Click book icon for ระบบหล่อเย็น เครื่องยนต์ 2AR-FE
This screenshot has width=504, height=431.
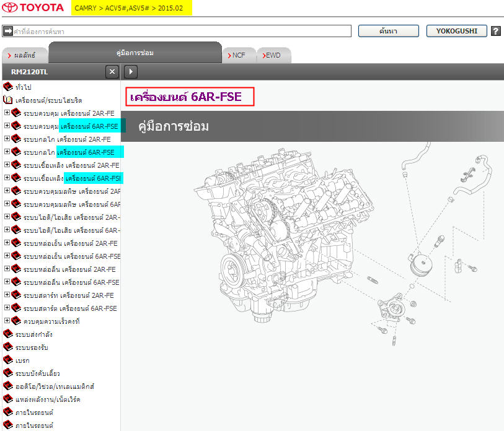point(16,243)
